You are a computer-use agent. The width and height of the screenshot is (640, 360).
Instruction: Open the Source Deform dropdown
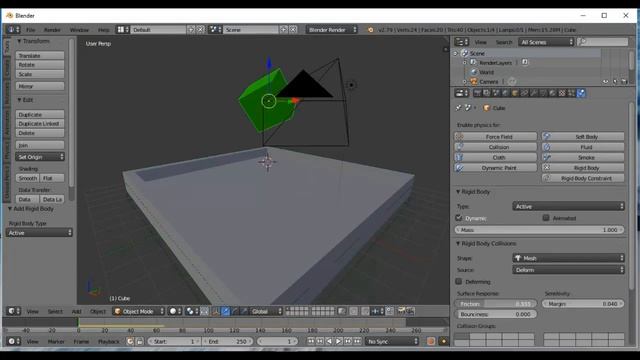(x=568, y=270)
